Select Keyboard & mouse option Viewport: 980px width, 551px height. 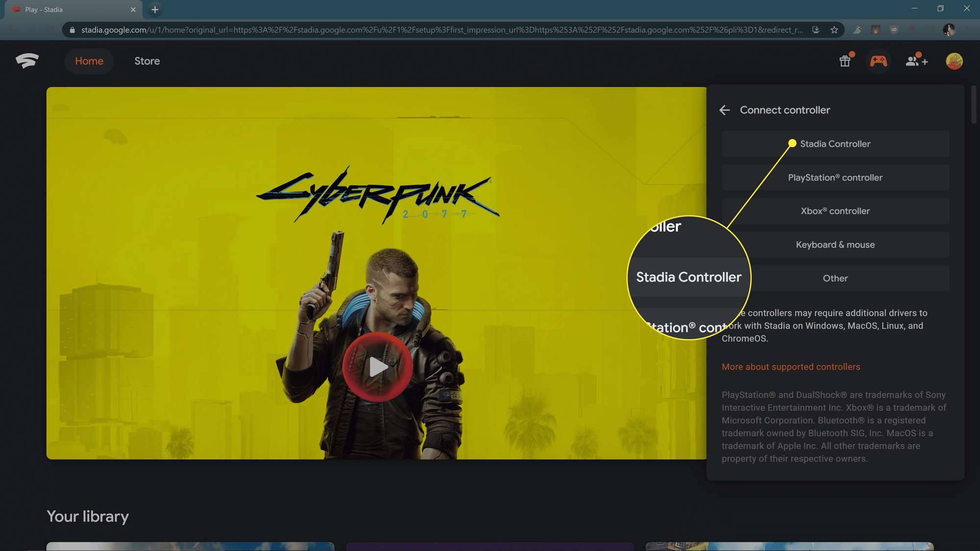point(835,244)
